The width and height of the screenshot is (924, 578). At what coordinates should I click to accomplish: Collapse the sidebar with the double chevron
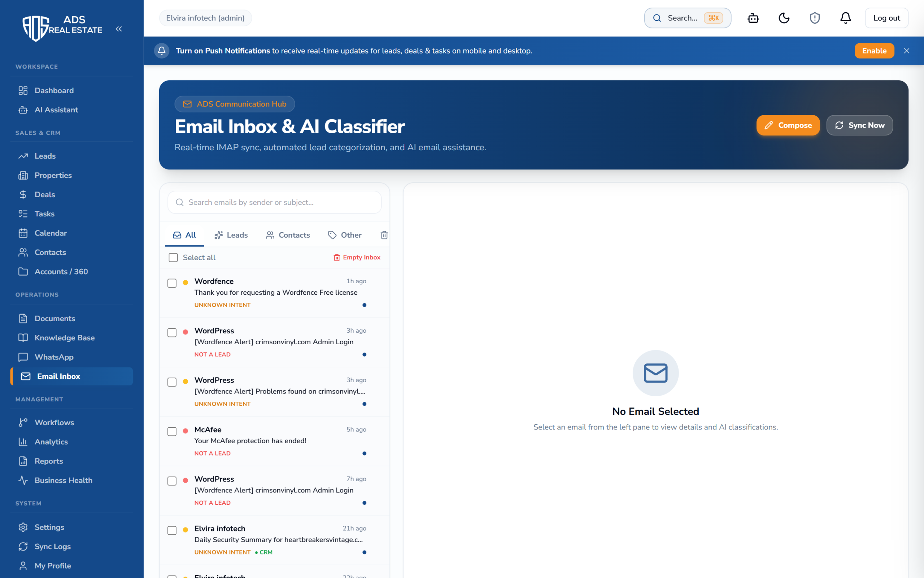point(119,29)
